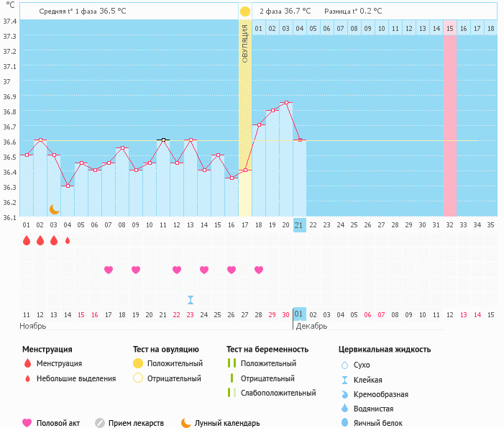Click the moon icon on cycle day 03

tap(54, 209)
